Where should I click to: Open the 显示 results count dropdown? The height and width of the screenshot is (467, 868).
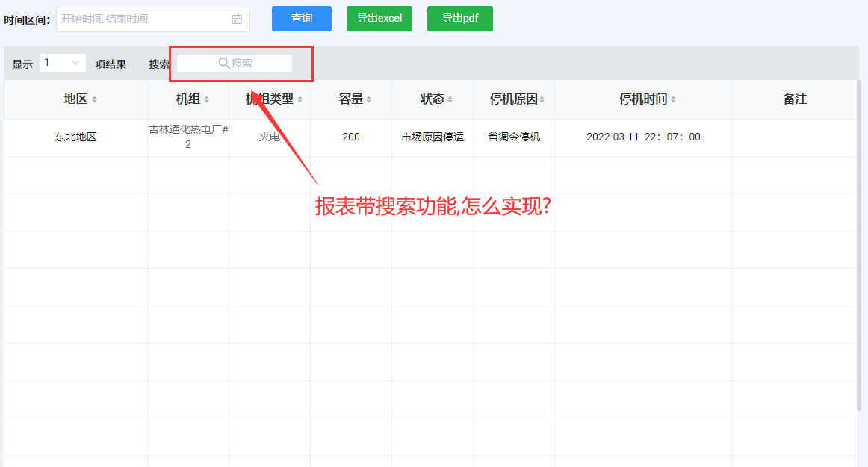tap(63, 64)
